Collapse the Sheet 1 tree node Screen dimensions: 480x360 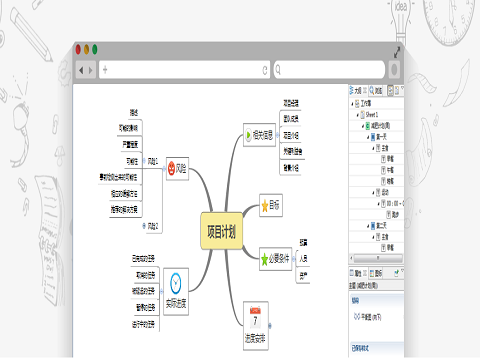(x=358, y=115)
